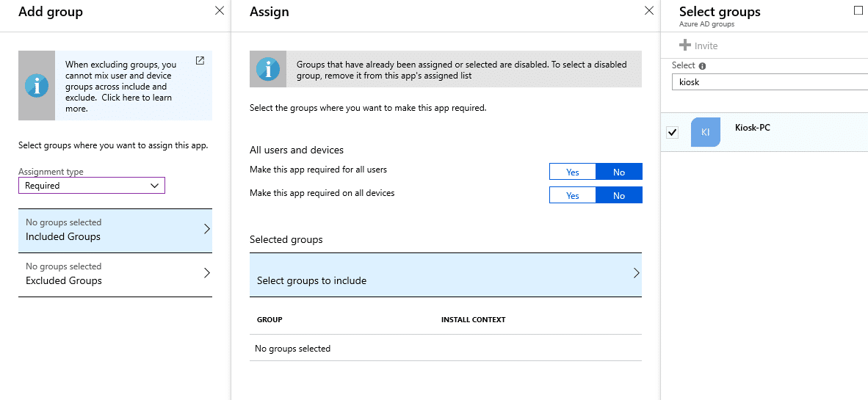Select No for required on all devices

click(x=619, y=195)
